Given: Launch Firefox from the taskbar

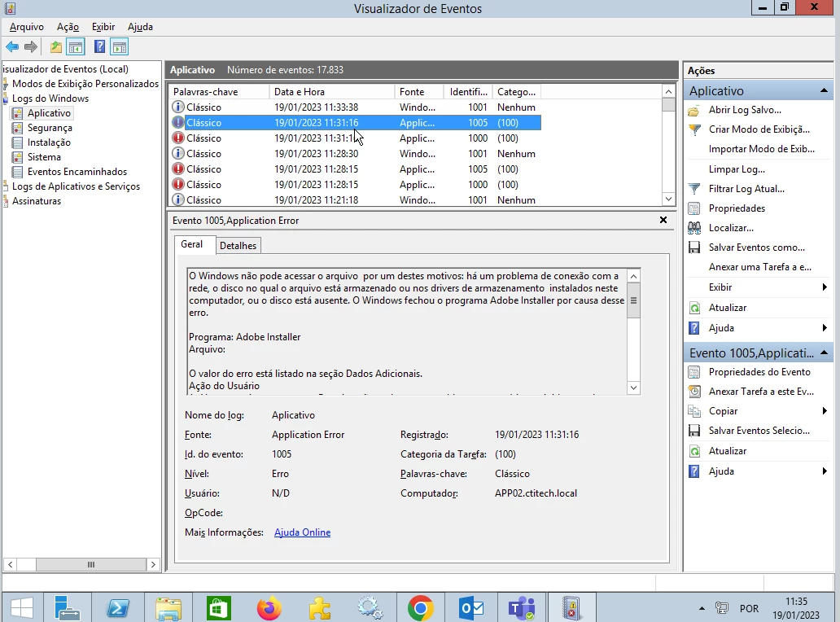Looking at the screenshot, I should 269,608.
